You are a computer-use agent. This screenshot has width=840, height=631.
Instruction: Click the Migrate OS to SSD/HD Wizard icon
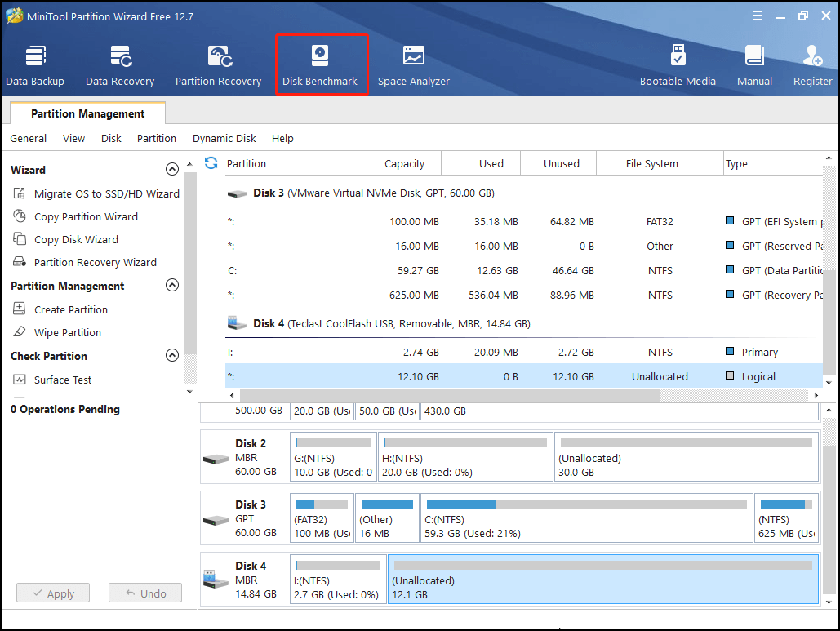(20, 193)
